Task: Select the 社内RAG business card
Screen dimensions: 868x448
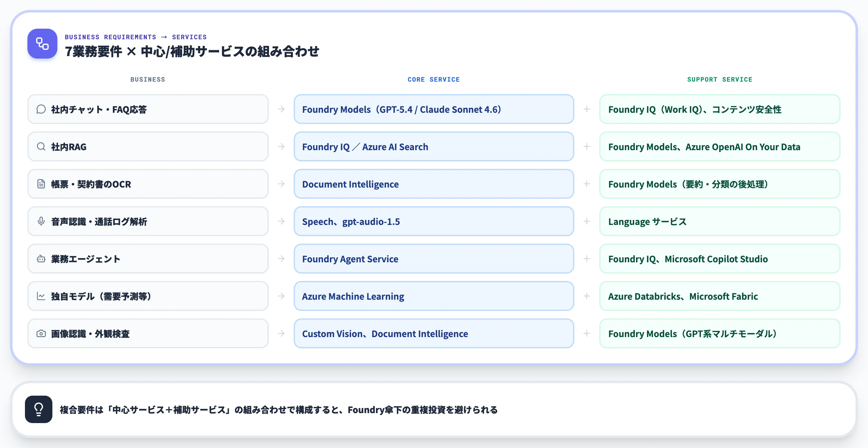Action: [x=148, y=146]
